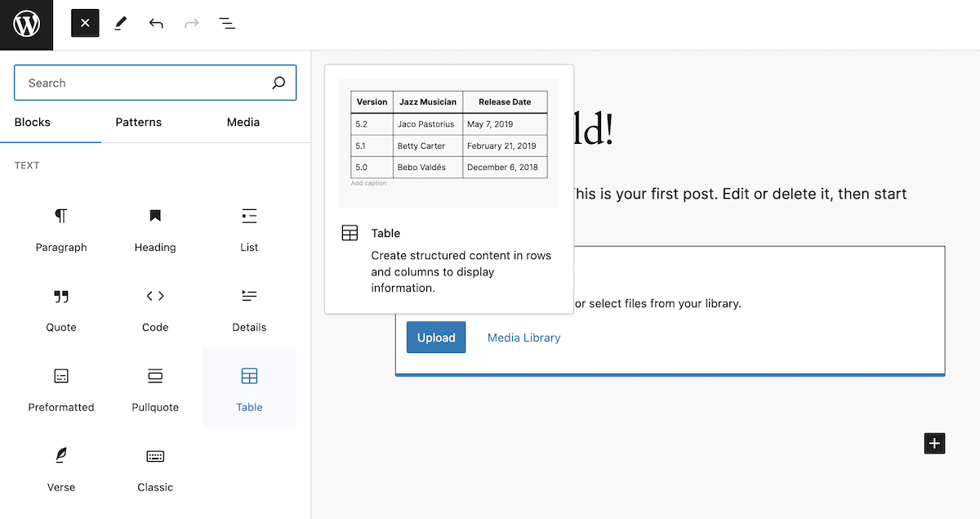Add a Quote block
The height and width of the screenshot is (519, 980).
61,311
